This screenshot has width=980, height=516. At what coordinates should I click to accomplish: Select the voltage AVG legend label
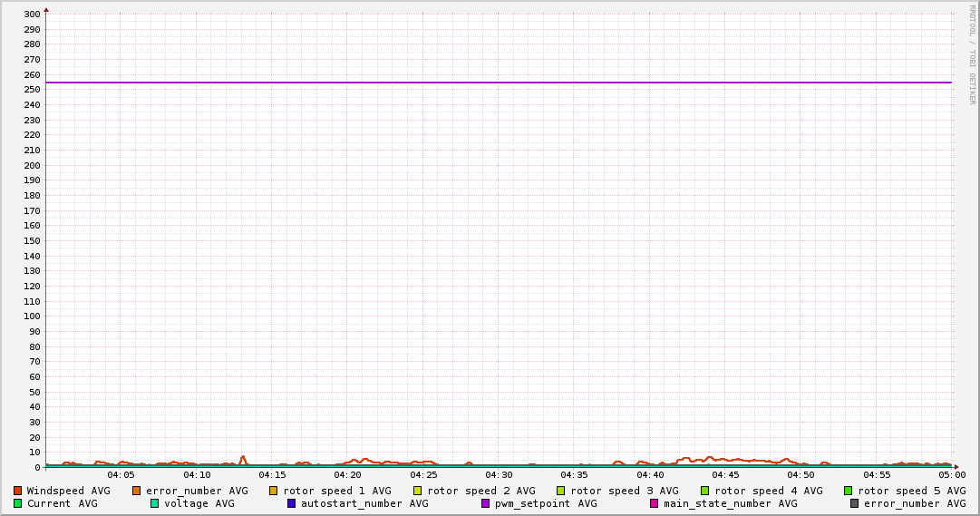199,503
